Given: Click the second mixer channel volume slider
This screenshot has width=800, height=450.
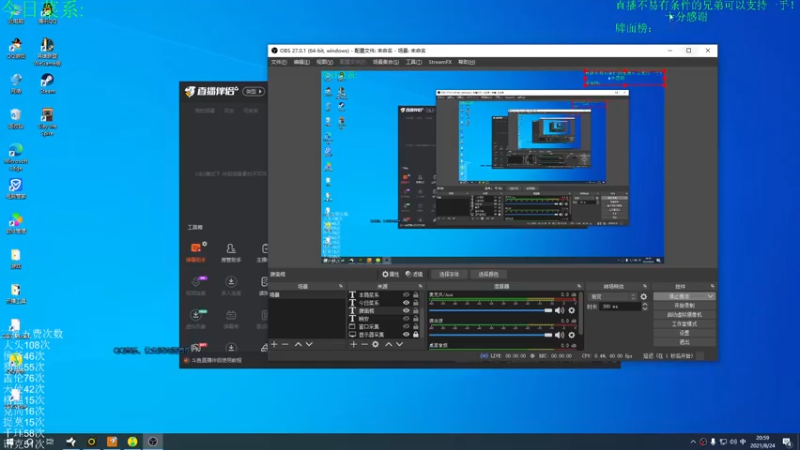Looking at the screenshot, I should 491,335.
